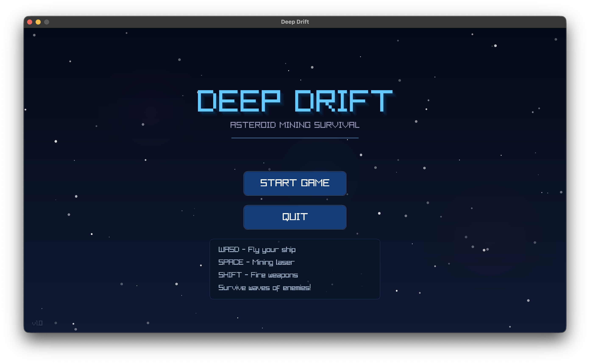Select the ASTEROID MINING SURVIVAL subtitle
This screenshot has width=590, height=364.
pos(295,125)
